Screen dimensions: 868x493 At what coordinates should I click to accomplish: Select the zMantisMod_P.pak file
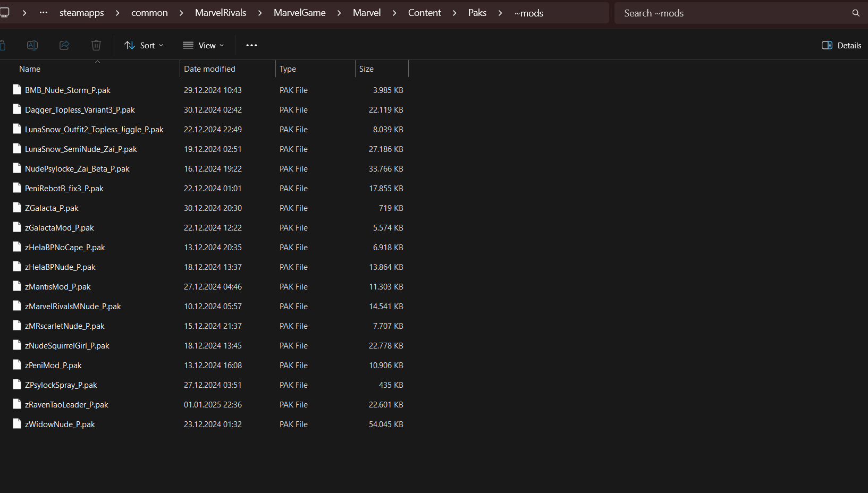(57, 287)
